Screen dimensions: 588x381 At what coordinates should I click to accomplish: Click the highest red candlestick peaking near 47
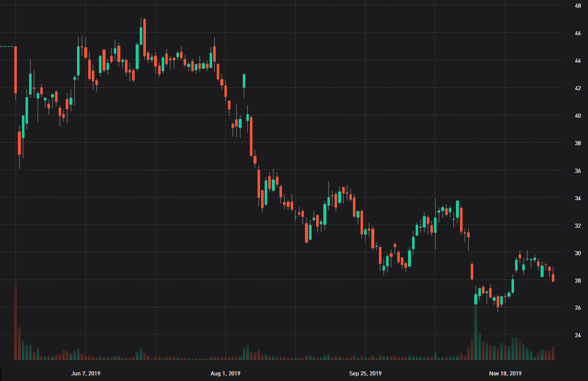144,38
